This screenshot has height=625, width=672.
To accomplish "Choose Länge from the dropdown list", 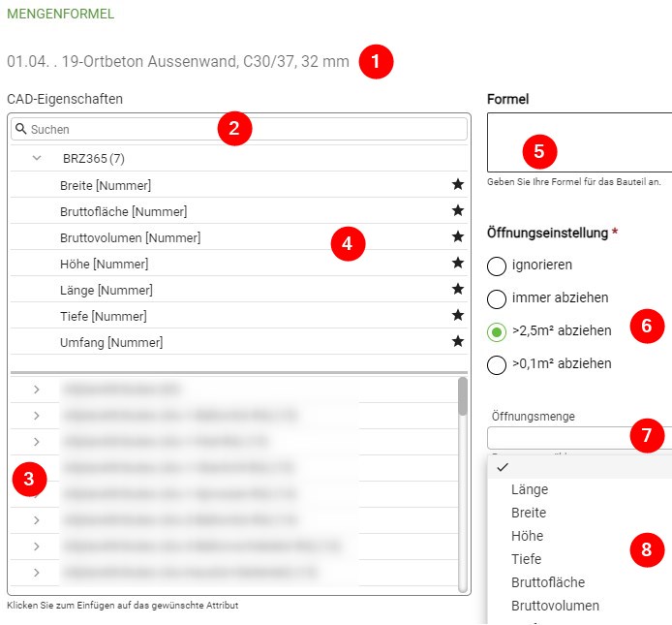I will [x=529, y=490].
